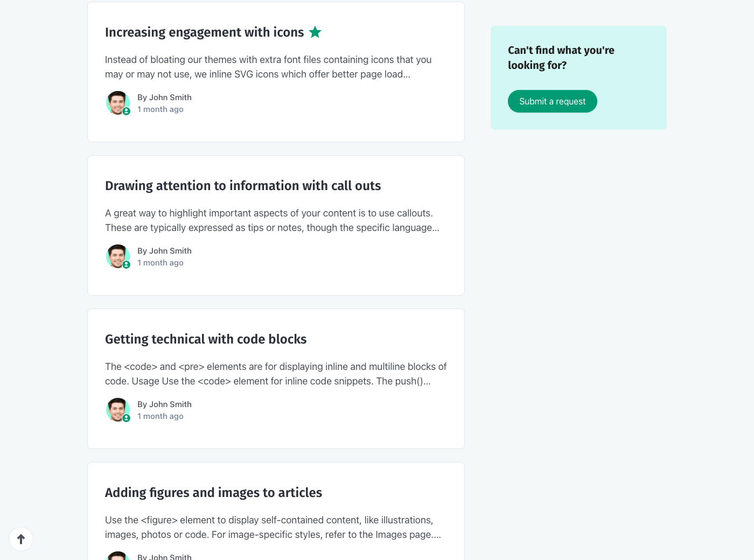
Task: Click John Smith's avatar on the call outs article
Action: click(x=117, y=256)
